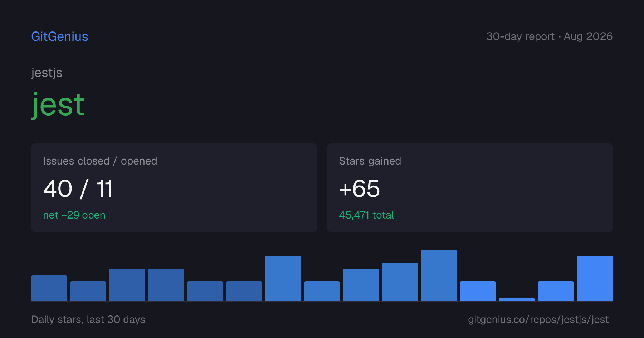Viewport: 644px width, 338px height.
Task: Click the "jestjs" owner name
Action: (x=47, y=73)
